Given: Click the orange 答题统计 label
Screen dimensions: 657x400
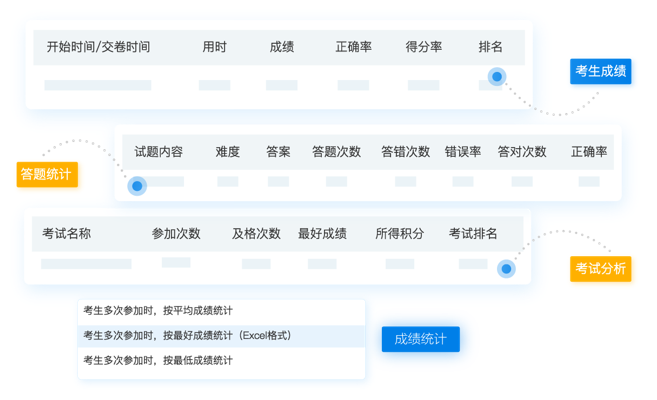Looking at the screenshot, I should (46, 174).
